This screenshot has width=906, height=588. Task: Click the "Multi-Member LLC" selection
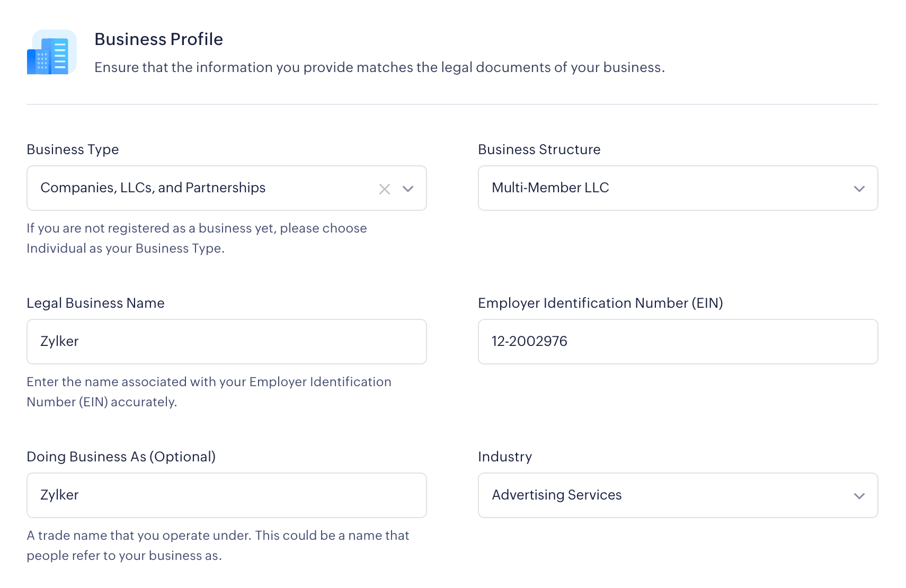pos(550,188)
